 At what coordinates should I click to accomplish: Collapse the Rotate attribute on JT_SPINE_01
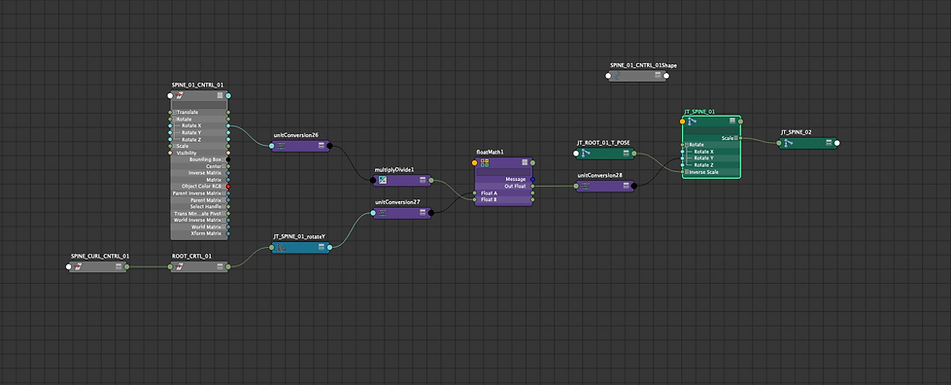click(685, 145)
